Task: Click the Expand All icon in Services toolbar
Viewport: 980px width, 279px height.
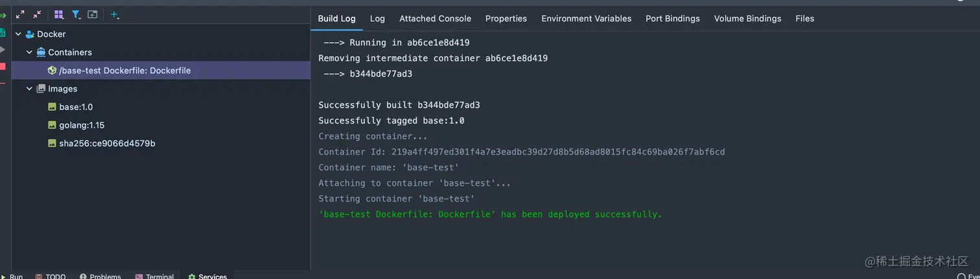Action: (20, 14)
